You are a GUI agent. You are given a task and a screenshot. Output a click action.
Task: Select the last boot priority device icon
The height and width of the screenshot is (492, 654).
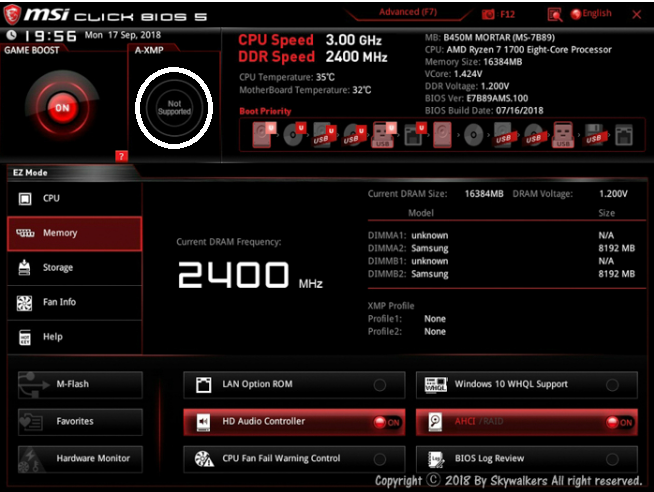coord(622,134)
